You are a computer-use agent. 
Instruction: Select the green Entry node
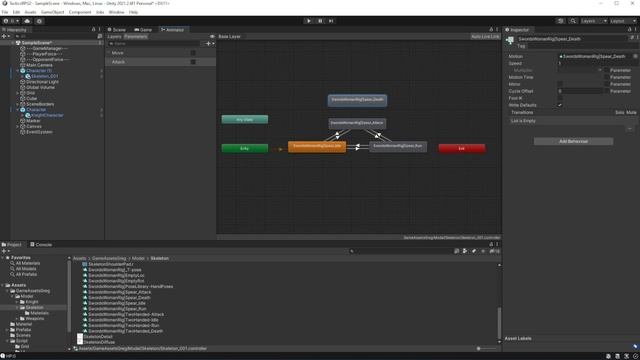point(245,148)
